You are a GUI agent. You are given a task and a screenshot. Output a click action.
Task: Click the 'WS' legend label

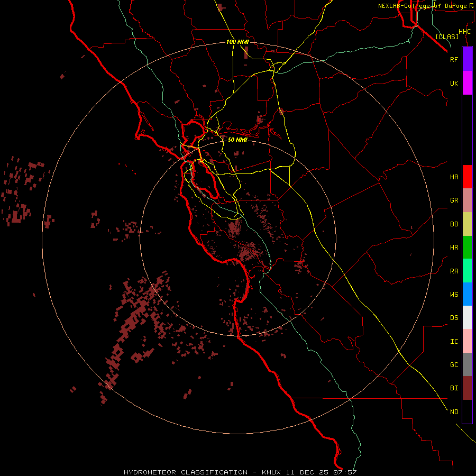[454, 295]
